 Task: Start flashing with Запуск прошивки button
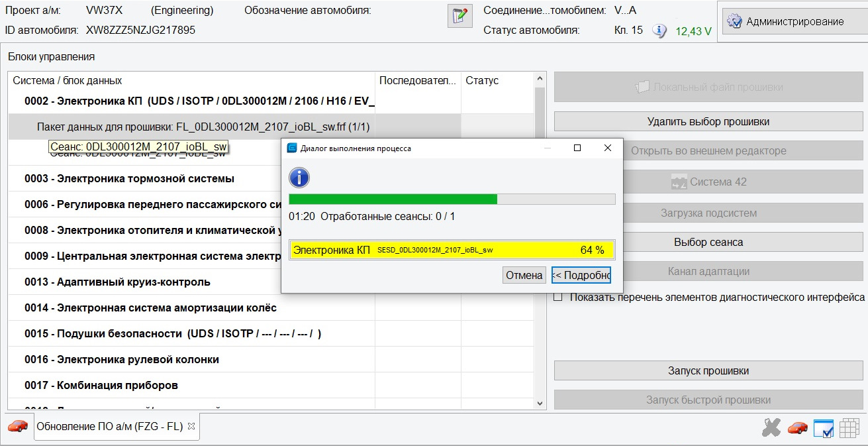click(708, 370)
